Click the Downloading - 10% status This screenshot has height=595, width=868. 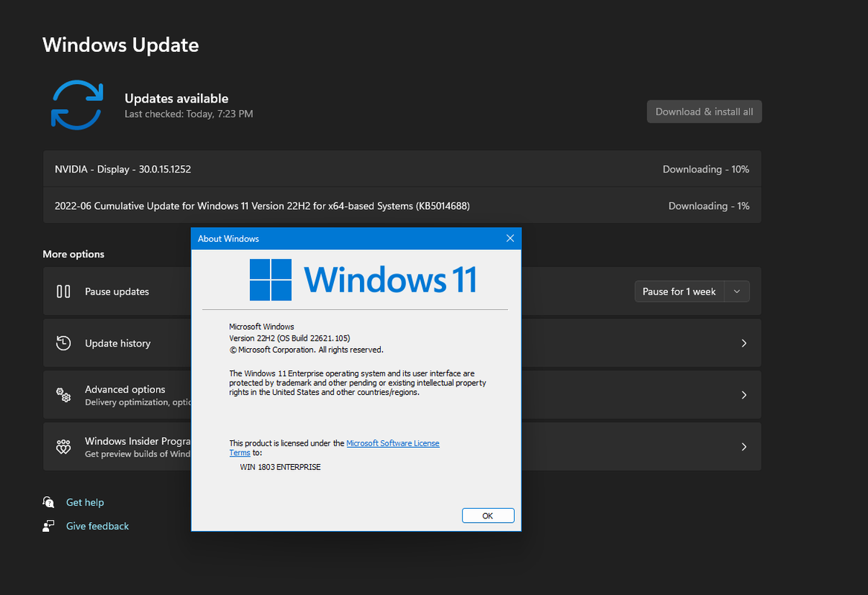pos(706,170)
